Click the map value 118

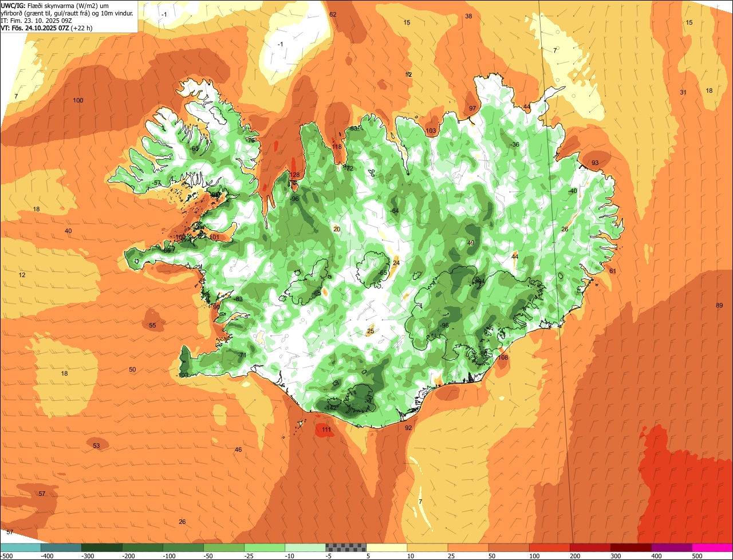[337, 147]
